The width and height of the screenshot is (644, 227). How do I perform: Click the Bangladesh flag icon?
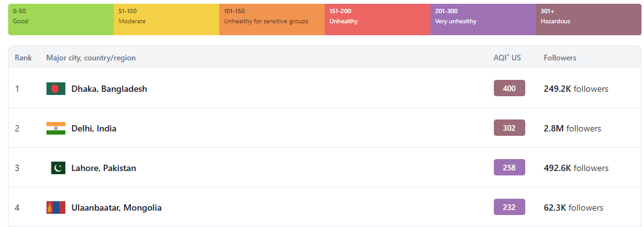pyautogui.click(x=56, y=89)
